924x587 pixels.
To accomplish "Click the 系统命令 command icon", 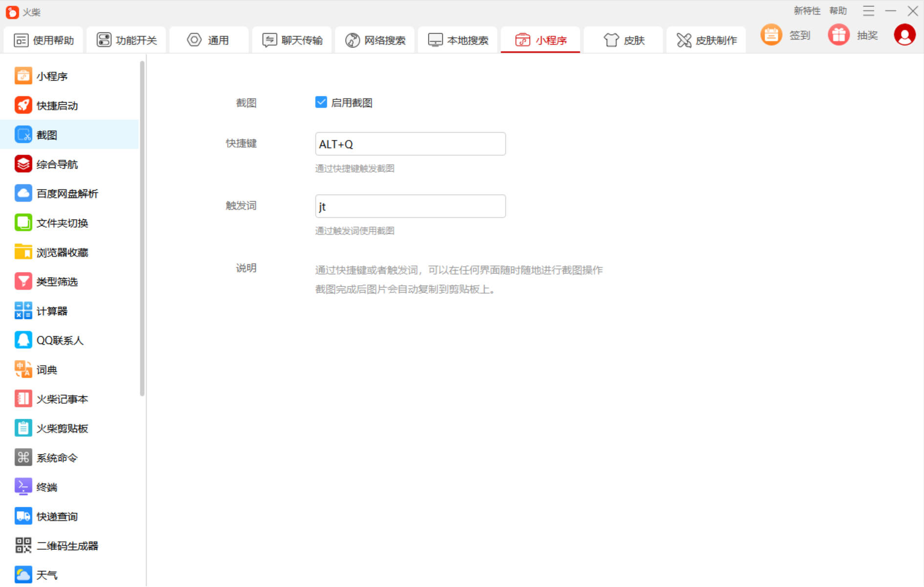I will click(23, 458).
